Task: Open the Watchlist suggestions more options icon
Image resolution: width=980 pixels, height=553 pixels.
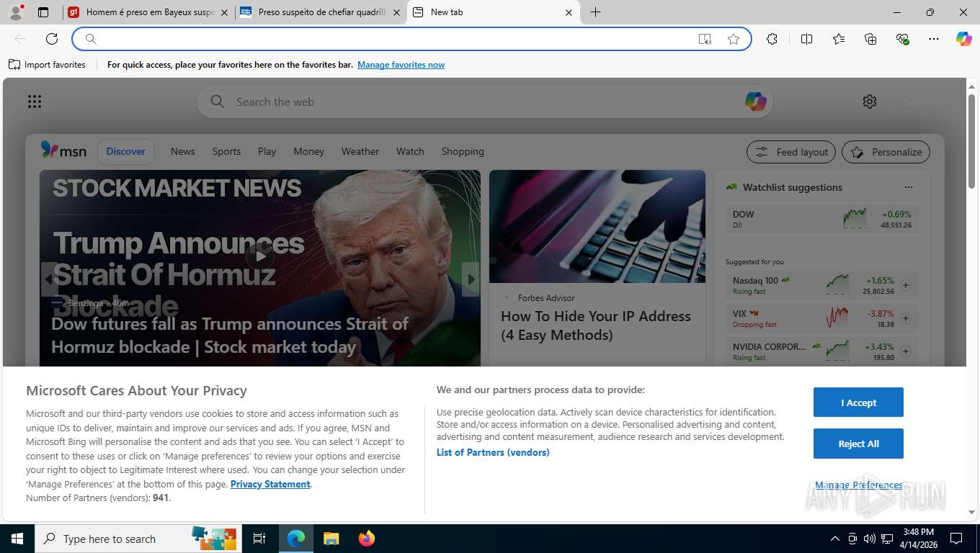Action: [908, 187]
